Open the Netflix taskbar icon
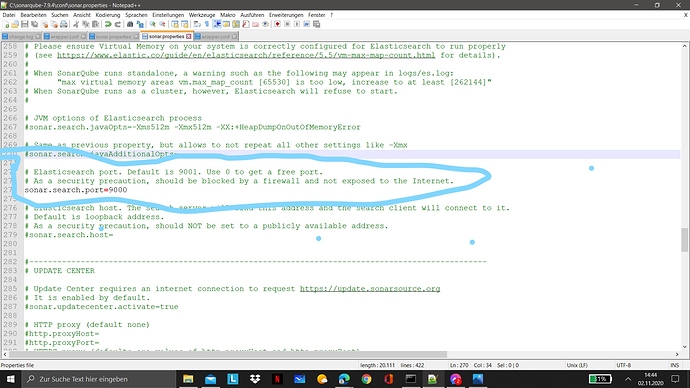The height and width of the screenshot is (388, 690). pyautogui.click(x=277, y=379)
